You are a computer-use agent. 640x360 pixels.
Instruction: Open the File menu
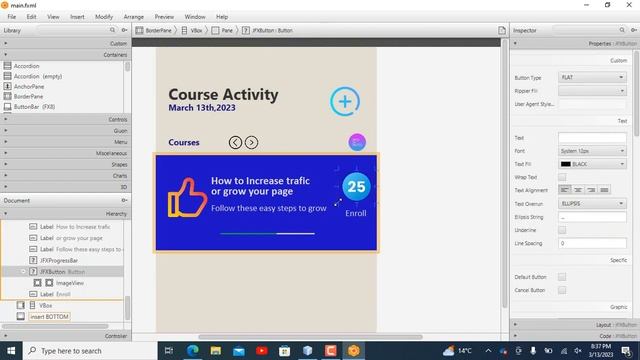coord(11,17)
